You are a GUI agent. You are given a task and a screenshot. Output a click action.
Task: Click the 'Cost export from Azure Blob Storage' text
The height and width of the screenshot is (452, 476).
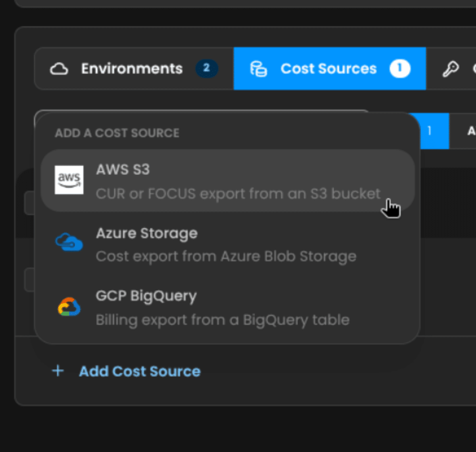click(x=226, y=257)
